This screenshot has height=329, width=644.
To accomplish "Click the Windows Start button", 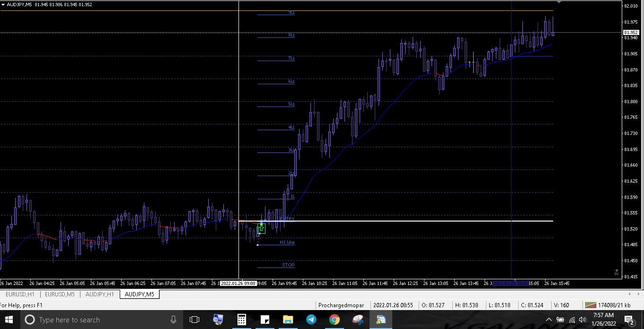I will [x=9, y=320].
